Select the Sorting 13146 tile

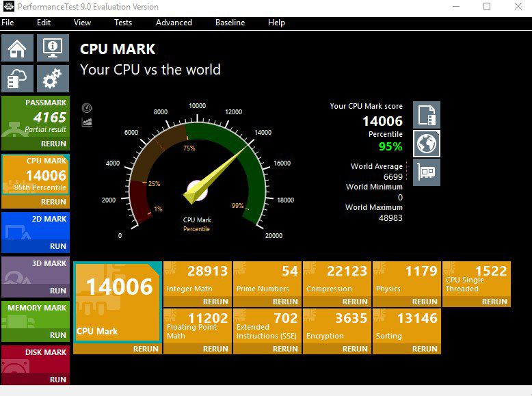[x=407, y=326]
